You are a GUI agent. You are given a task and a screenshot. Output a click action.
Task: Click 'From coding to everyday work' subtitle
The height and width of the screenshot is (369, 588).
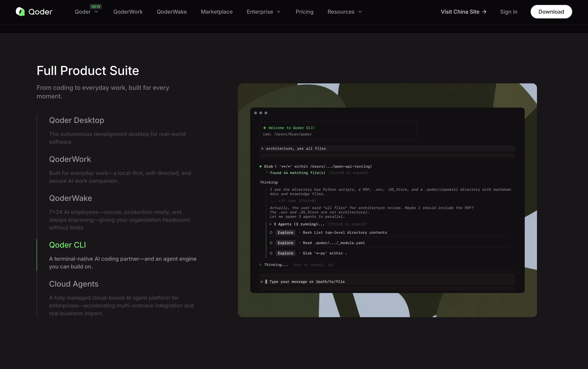pos(103,92)
